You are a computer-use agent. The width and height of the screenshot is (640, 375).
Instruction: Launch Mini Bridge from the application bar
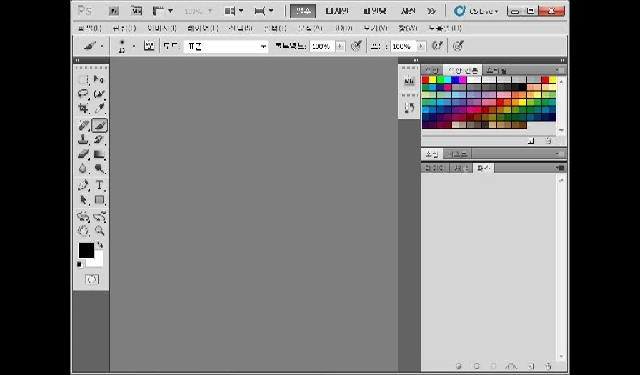click(136, 11)
